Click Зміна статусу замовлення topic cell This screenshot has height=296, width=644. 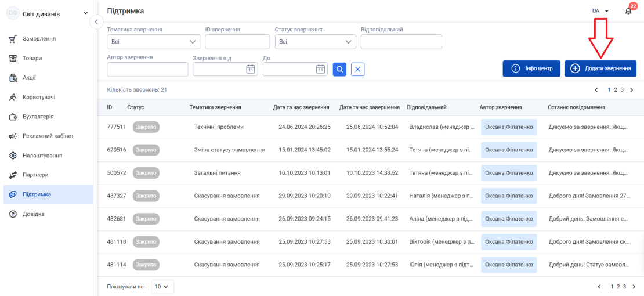tap(229, 150)
